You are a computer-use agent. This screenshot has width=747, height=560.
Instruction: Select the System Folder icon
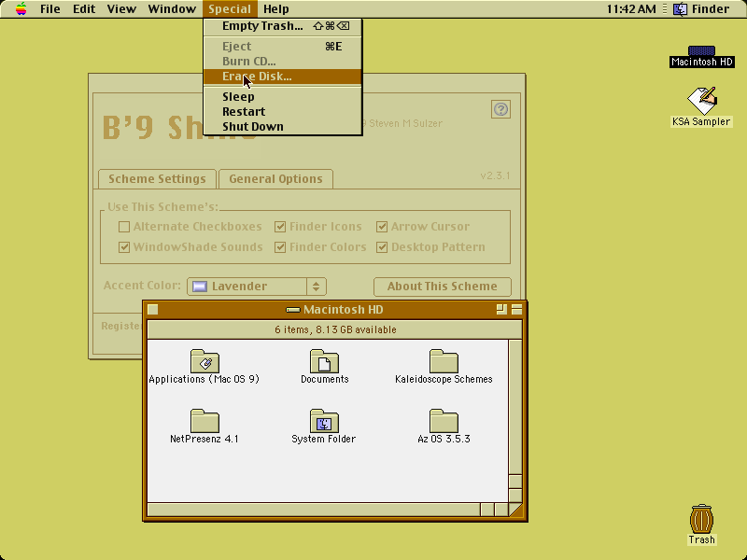click(x=324, y=421)
